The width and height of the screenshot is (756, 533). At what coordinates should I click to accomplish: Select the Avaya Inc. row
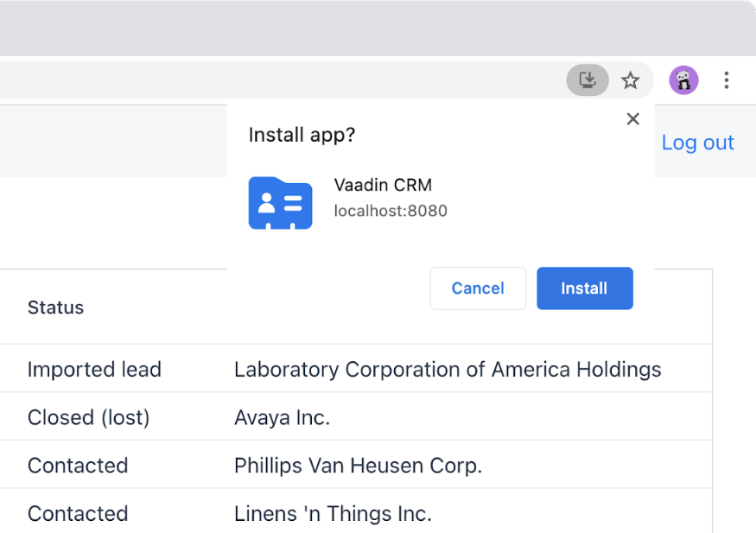point(281,416)
